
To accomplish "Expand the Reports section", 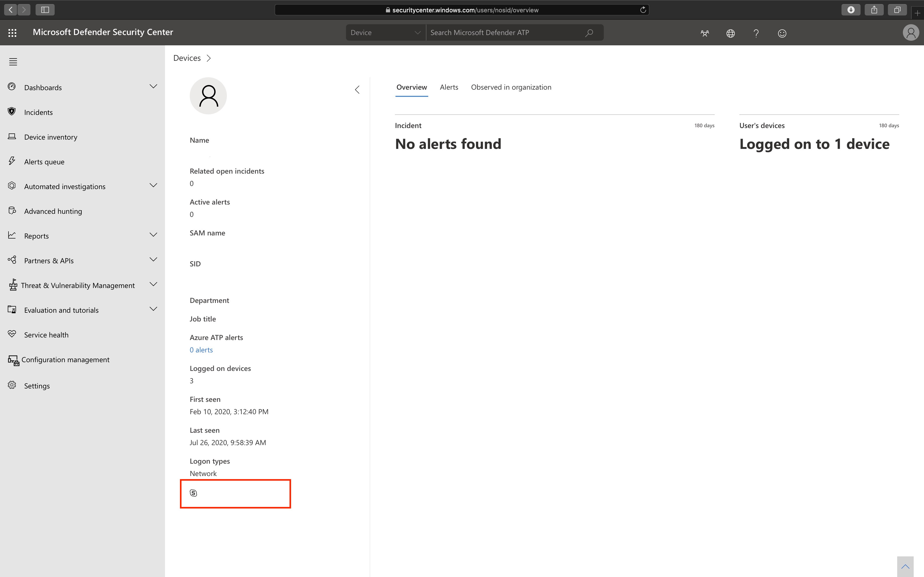I will click(153, 235).
